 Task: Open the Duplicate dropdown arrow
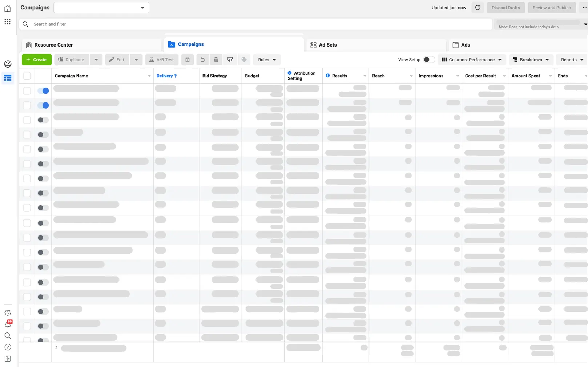click(96, 60)
